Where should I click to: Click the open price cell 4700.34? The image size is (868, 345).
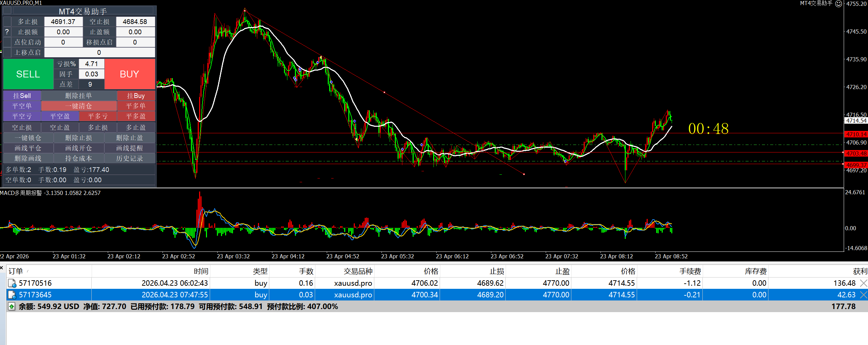(x=407, y=295)
